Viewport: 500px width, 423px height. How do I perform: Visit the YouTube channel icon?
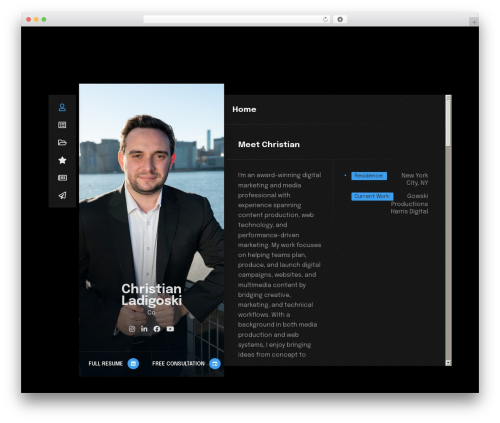pyautogui.click(x=170, y=329)
